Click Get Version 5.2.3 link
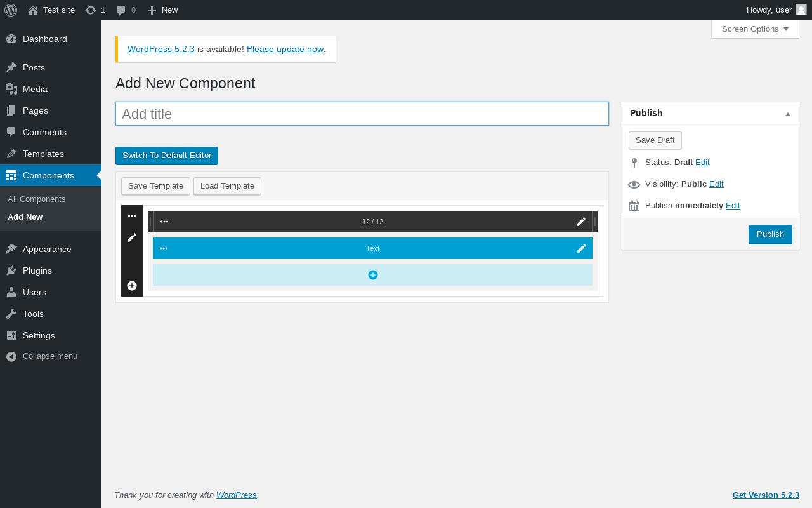This screenshot has height=508, width=812. coord(766,495)
